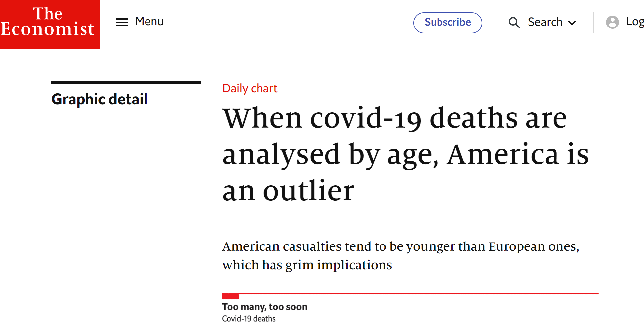
Task: Open the Graphic detail section link
Action: pos(99,99)
